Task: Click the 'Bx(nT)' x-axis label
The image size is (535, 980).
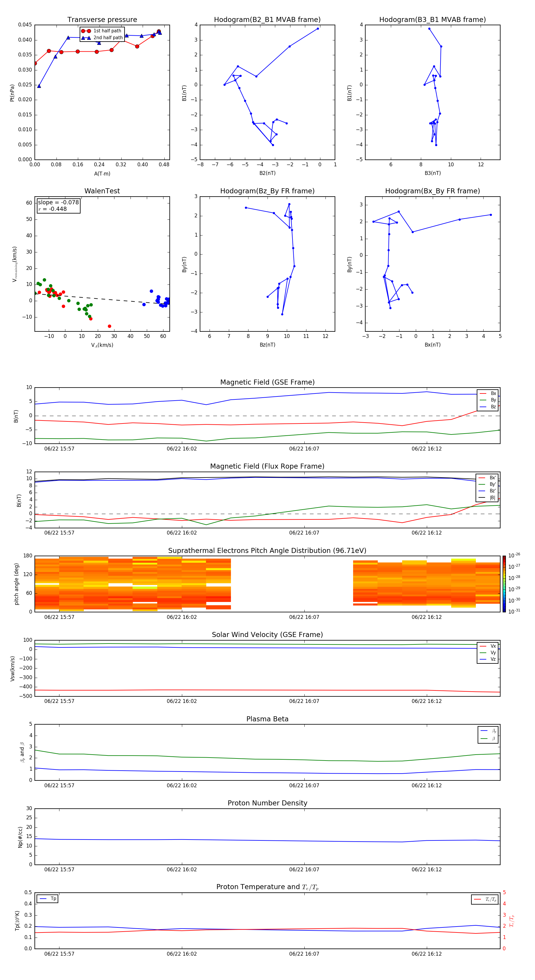Action: (432, 345)
